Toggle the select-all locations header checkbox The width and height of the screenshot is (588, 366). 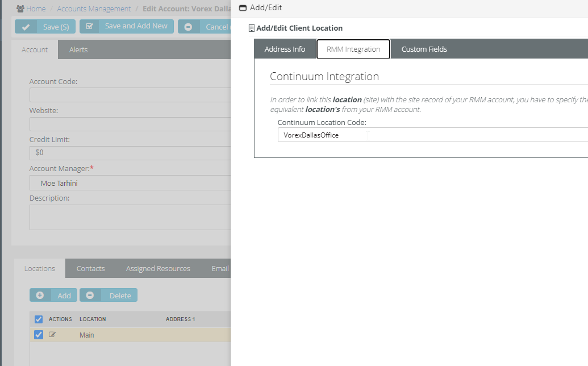39,319
